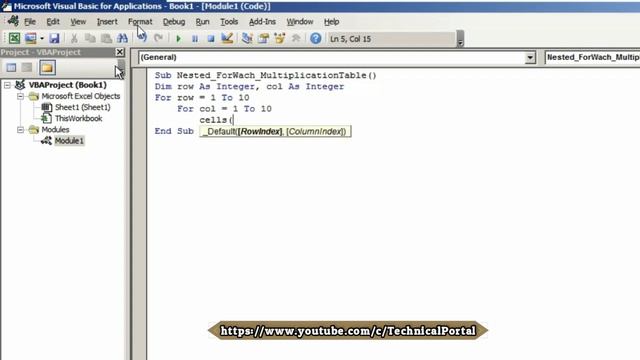Open the File menu
This screenshot has height=360, width=640.
[30, 22]
